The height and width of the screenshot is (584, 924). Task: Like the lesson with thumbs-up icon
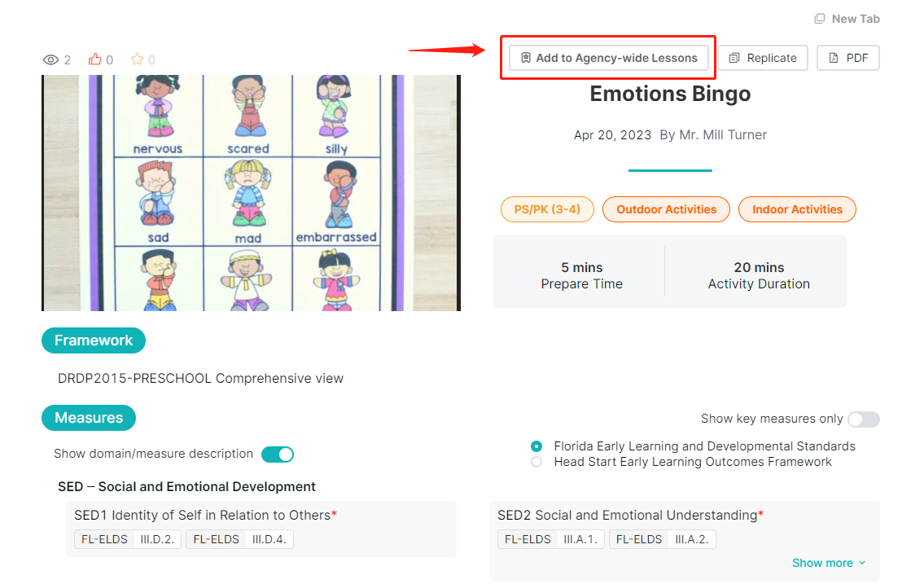(95, 59)
